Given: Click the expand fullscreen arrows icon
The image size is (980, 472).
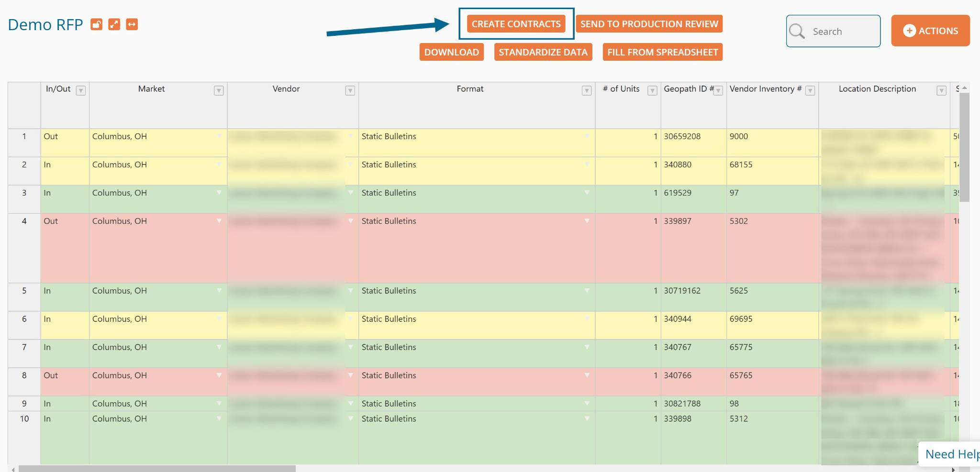Looking at the screenshot, I should pyautogui.click(x=114, y=24).
